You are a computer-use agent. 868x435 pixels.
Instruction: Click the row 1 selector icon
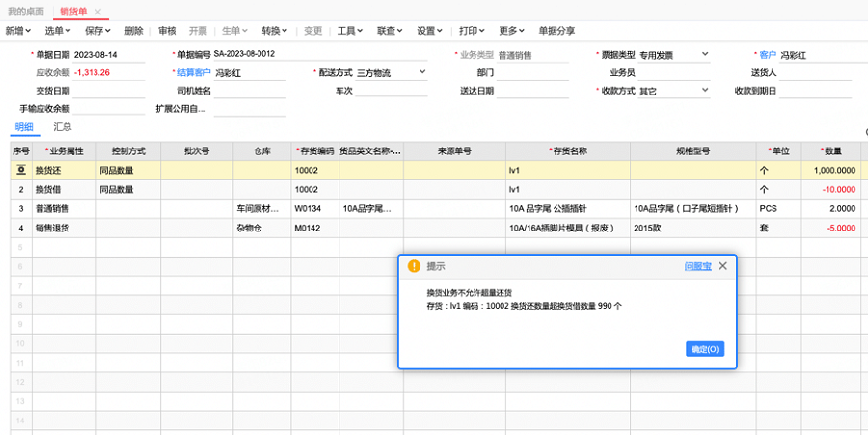point(21,170)
